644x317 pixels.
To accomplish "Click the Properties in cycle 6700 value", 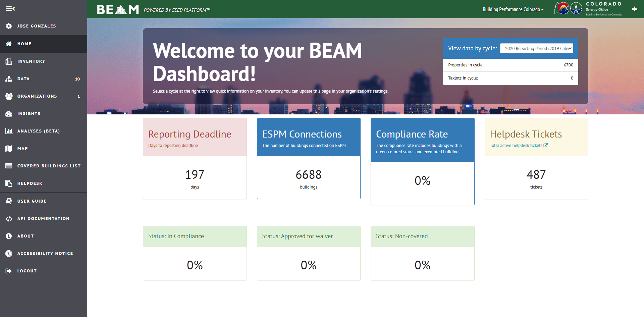I will [569, 65].
